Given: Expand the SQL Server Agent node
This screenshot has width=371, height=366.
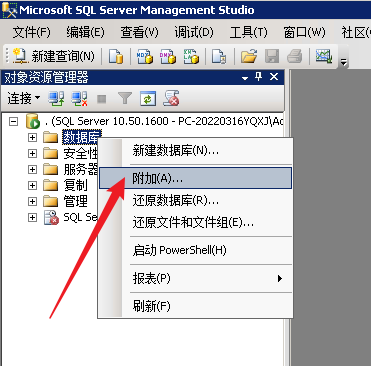Looking at the screenshot, I should [x=32, y=217].
